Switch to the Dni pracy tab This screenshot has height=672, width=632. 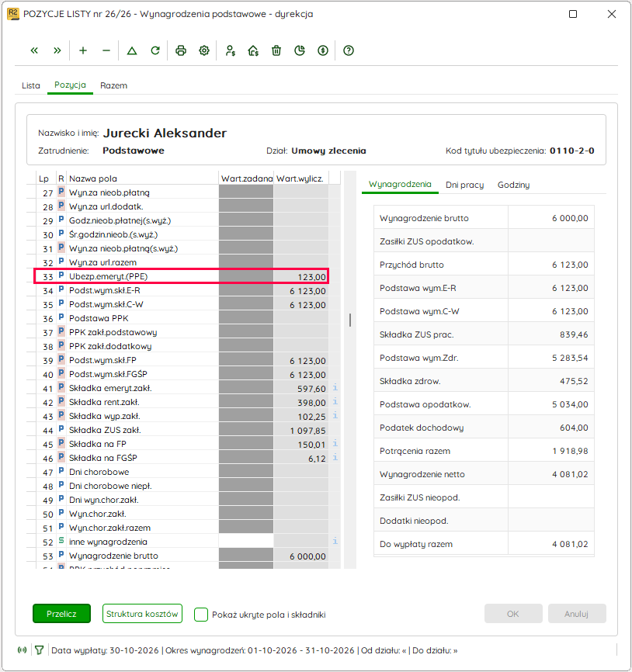point(464,185)
